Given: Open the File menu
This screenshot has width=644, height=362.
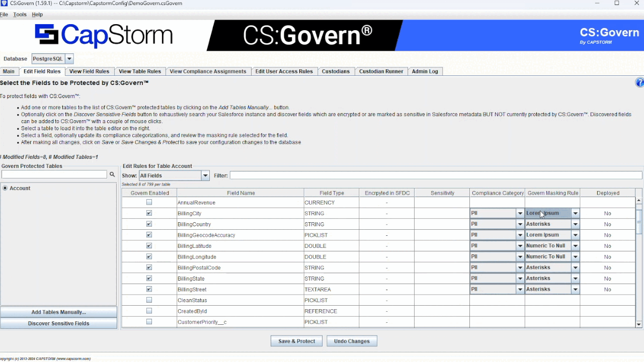Looking at the screenshot, I should pyautogui.click(x=4, y=15).
